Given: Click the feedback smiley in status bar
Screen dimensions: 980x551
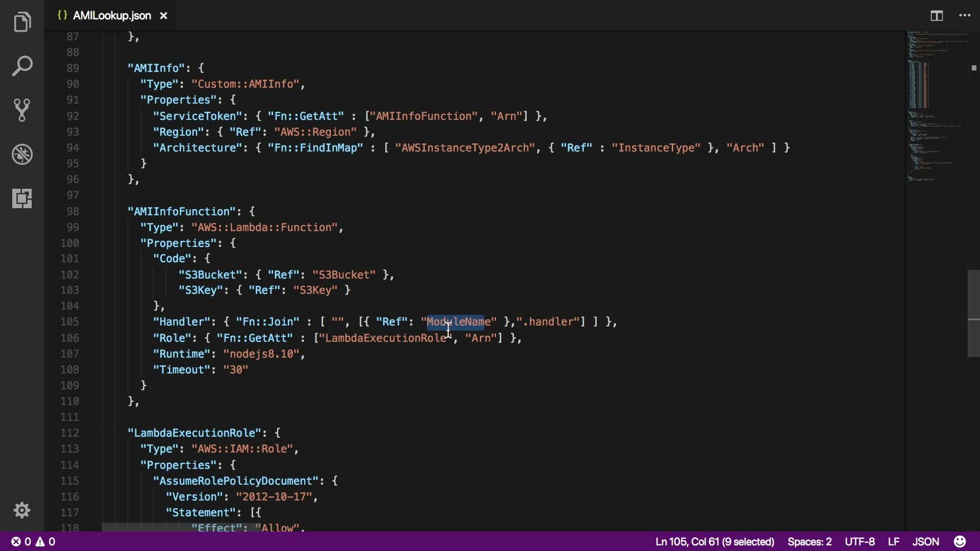Looking at the screenshot, I should point(960,541).
